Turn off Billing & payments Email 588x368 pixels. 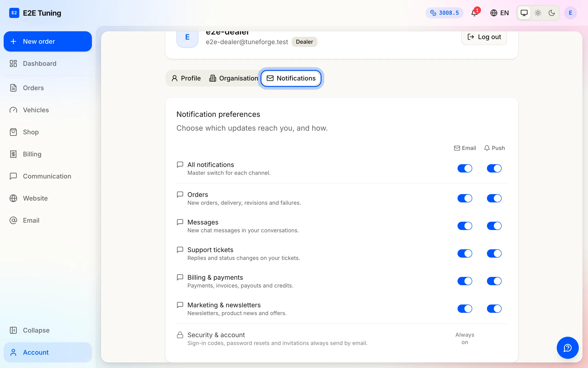465,281
